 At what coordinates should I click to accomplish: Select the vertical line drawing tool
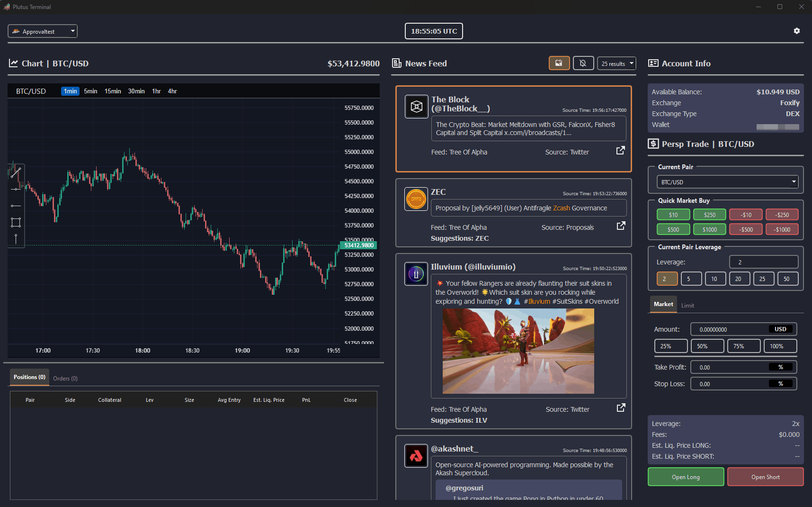pos(16,239)
